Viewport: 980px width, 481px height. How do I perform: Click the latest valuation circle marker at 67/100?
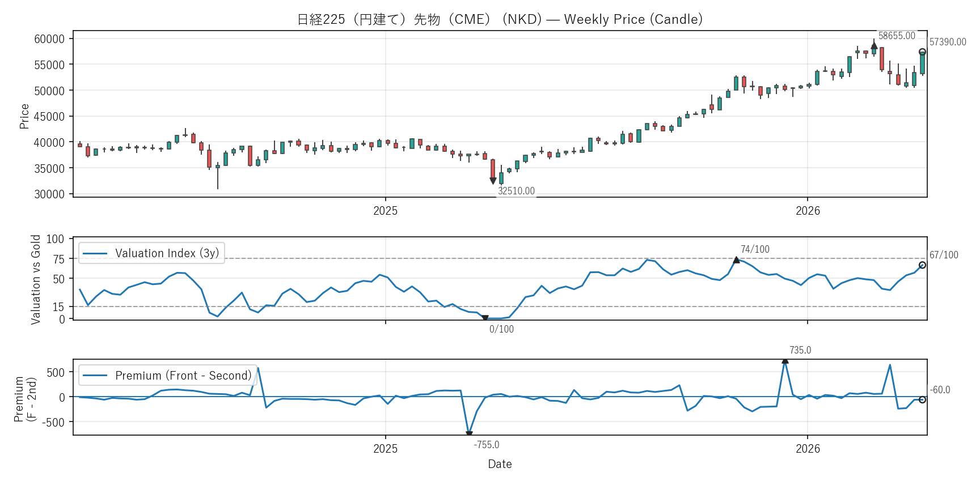[x=922, y=265]
